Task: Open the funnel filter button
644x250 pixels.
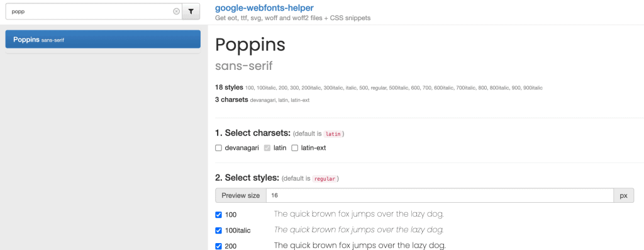Action: click(x=191, y=11)
